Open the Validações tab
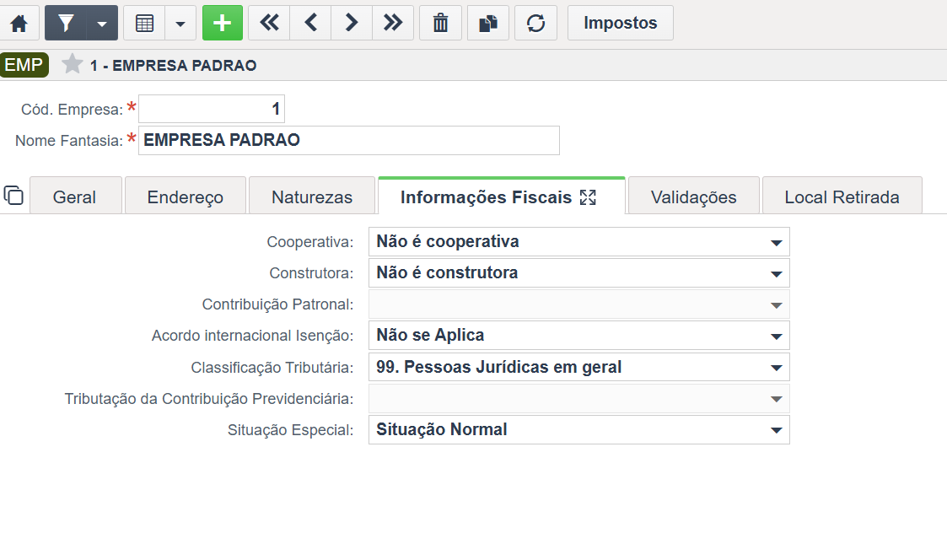Screen dimensions: 947x560 pos(693,196)
